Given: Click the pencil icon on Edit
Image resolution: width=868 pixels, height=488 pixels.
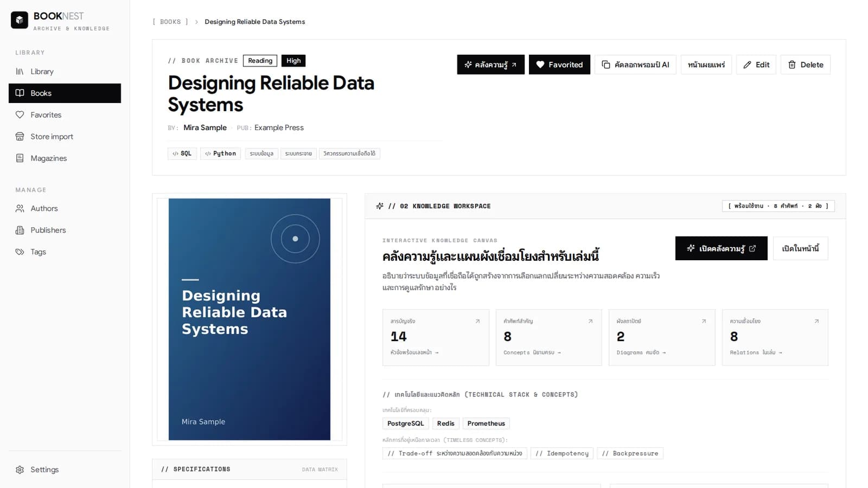Looking at the screenshot, I should (747, 65).
